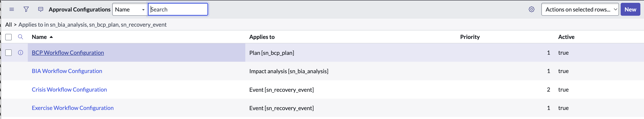Image resolution: width=644 pixels, height=119 pixels.
Task: Sort by the Active column header
Action: tap(566, 37)
